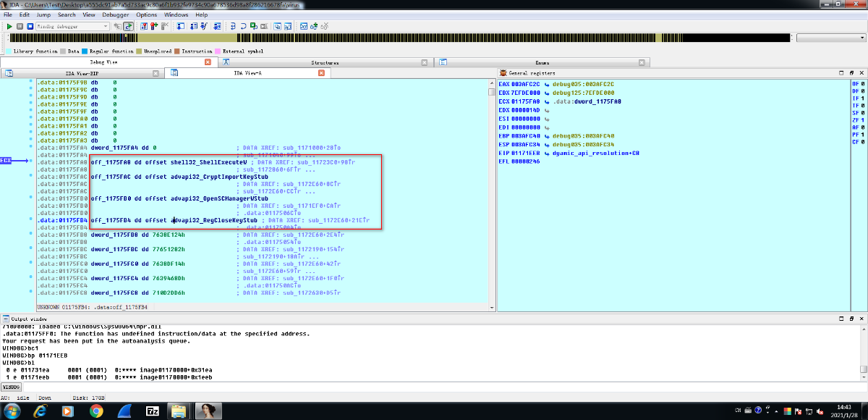This screenshot has height=420, width=868.
Task: Open the View menu
Action: [89, 14]
